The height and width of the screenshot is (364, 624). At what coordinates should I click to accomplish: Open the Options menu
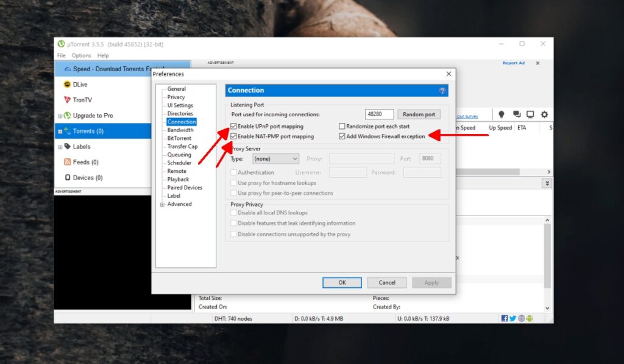81,55
